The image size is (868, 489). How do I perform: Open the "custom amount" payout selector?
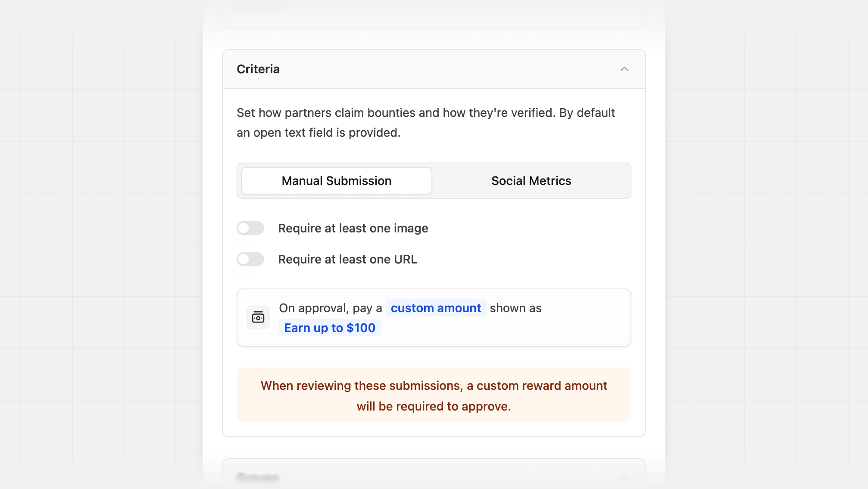click(436, 308)
